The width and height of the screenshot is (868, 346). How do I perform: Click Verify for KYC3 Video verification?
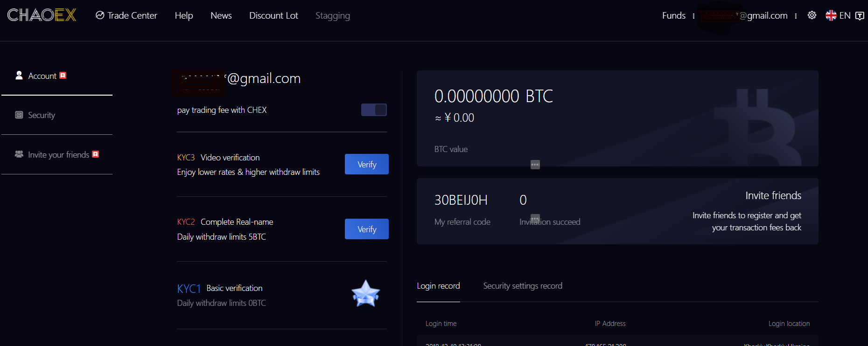click(367, 164)
